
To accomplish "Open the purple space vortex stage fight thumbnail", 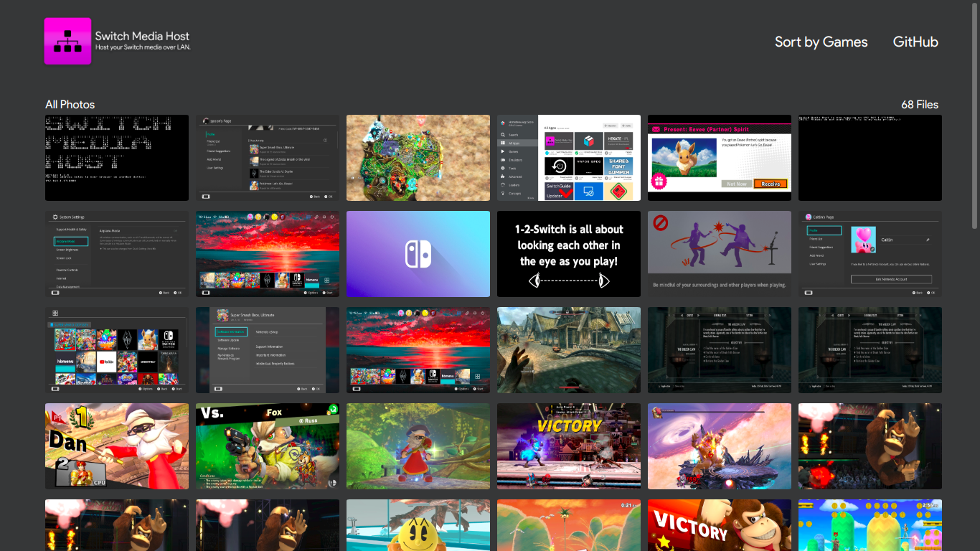I will (720, 446).
